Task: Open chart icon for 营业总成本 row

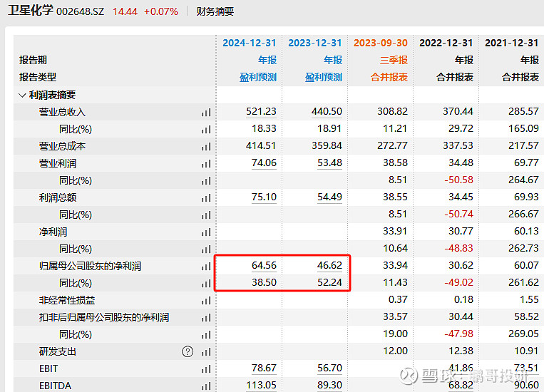Action: pos(206,147)
